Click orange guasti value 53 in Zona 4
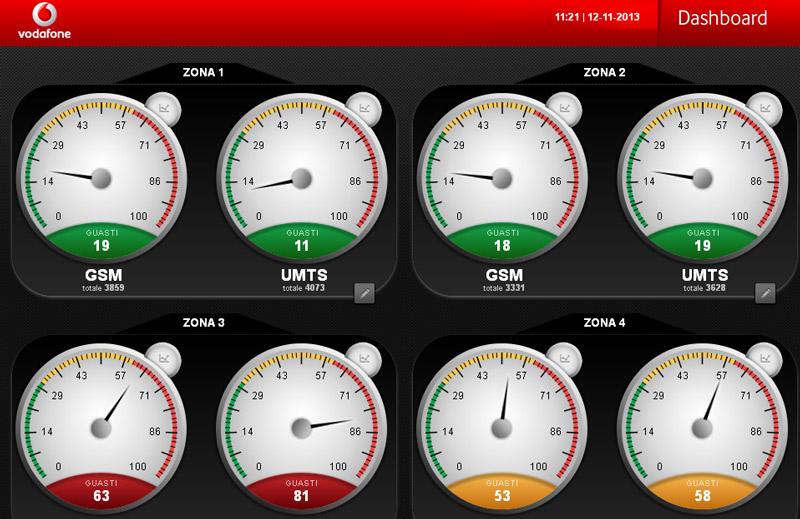This screenshot has height=519, width=800. coord(502,496)
